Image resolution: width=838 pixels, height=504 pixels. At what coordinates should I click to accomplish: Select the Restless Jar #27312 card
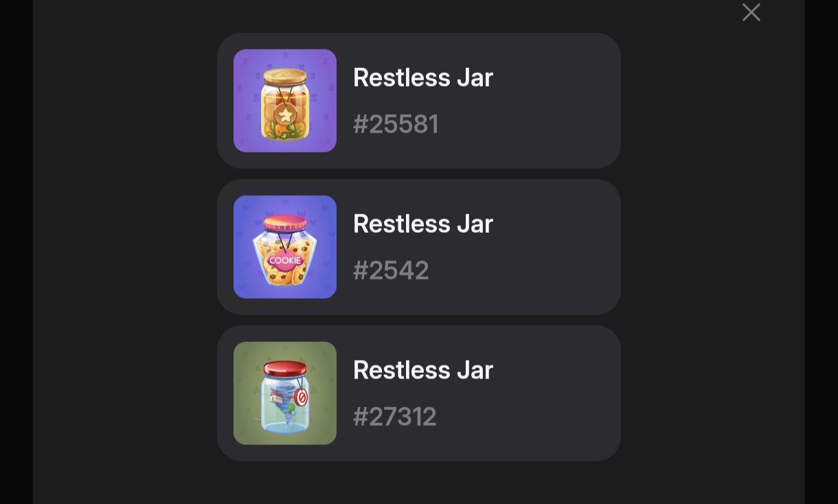point(419,393)
